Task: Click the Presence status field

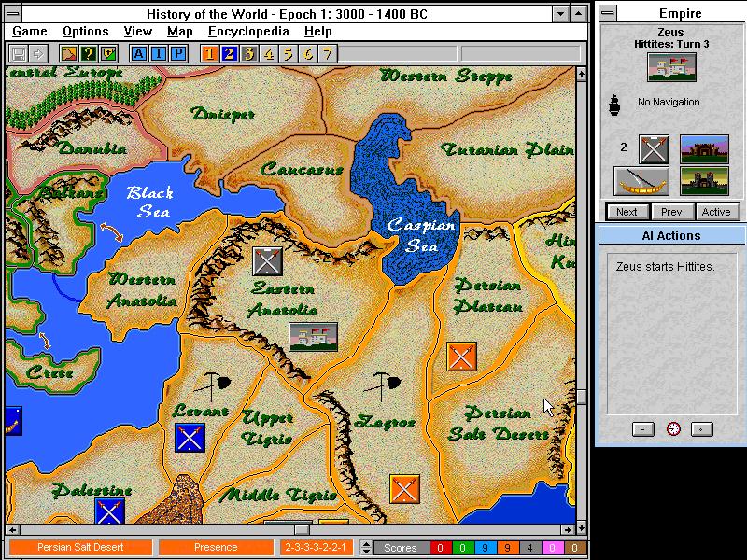Action: [216, 547]
